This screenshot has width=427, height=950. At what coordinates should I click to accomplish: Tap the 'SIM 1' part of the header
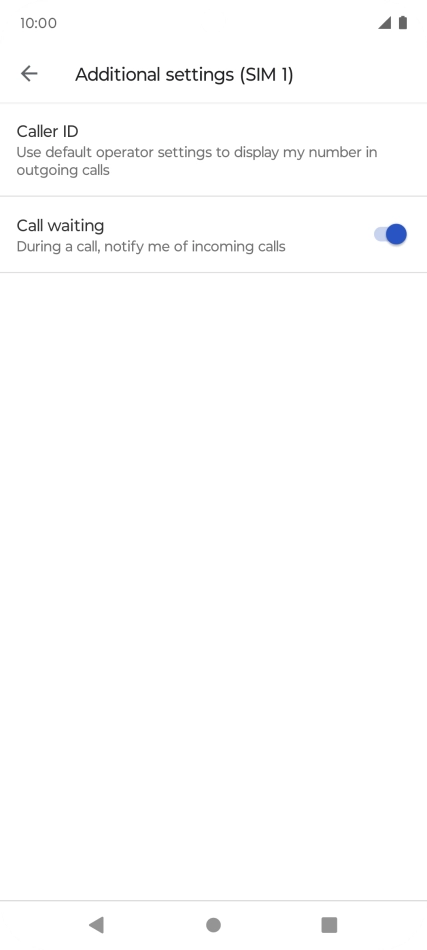pyautogui.click(x=266, y=75)
